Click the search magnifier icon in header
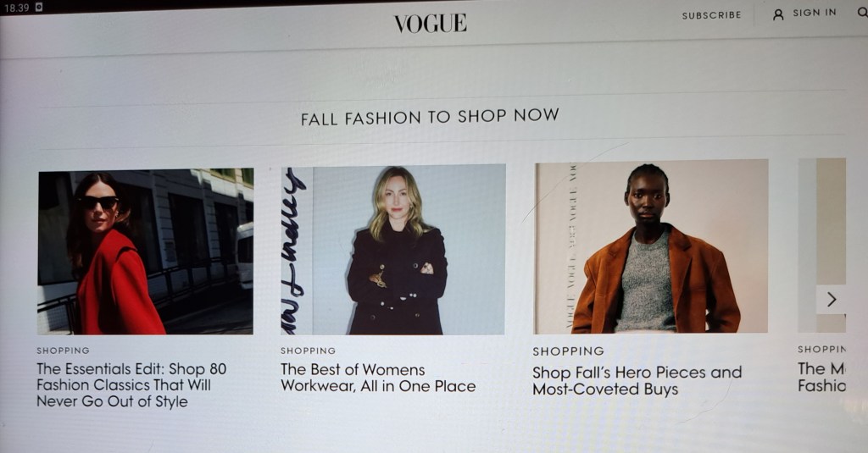 (x=862, y=12)
